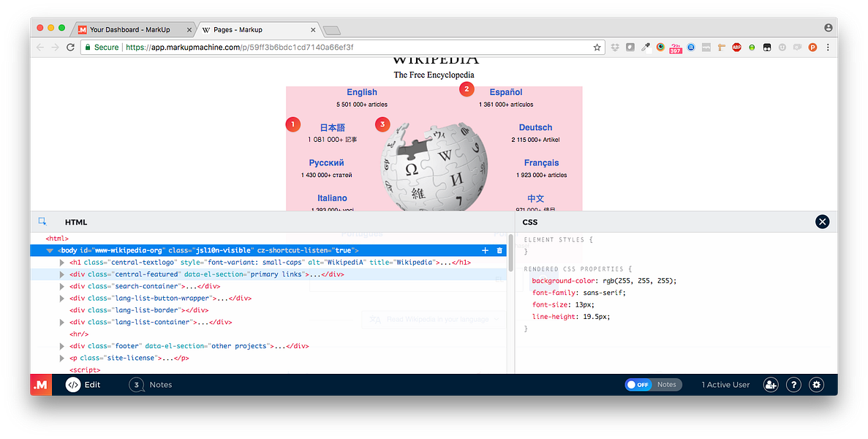Select note marker 2 near Español
The image size is (868, 439).
[467, 89]
